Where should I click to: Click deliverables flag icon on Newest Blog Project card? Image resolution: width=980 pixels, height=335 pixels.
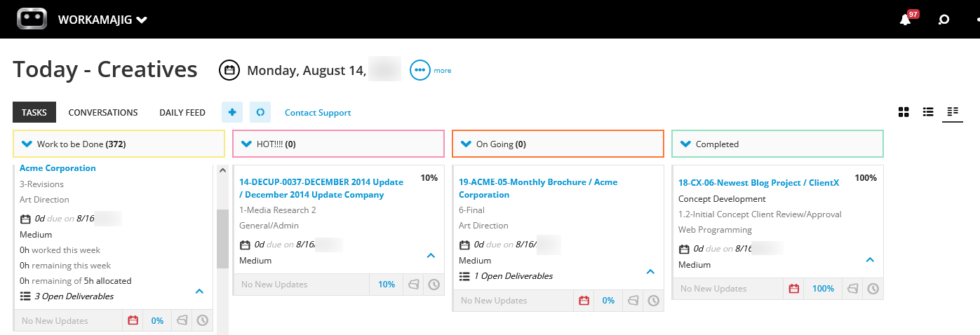[853, 289]
